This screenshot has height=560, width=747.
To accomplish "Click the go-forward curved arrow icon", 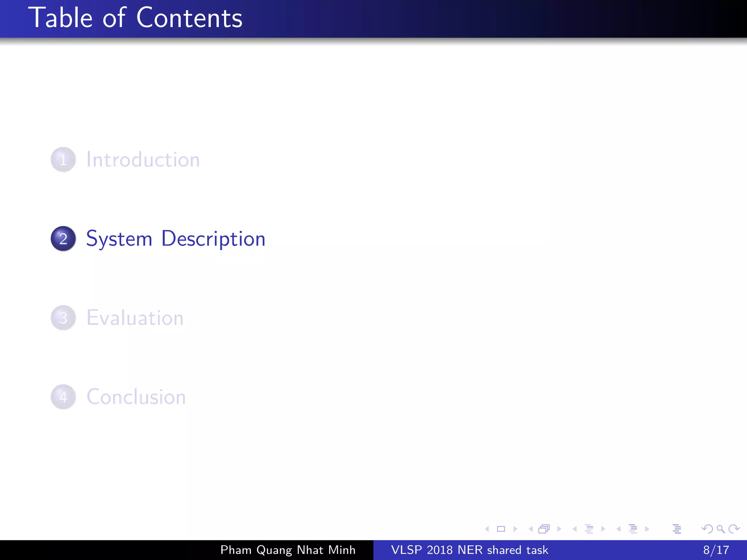I will [x=734, y=529].
